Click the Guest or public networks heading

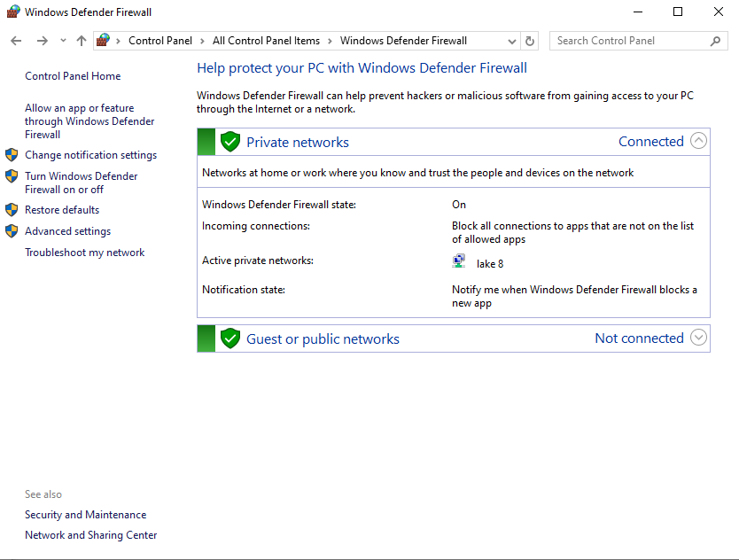point(323,338)
